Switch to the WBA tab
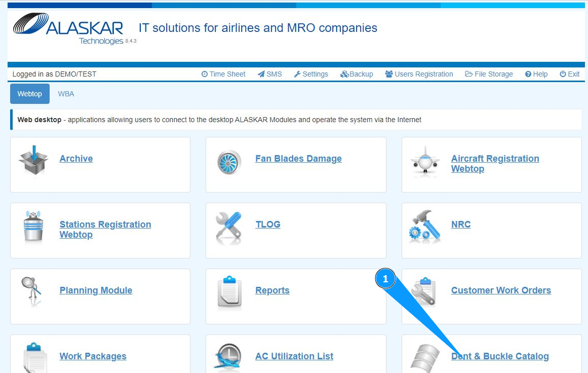 [66, 94]
